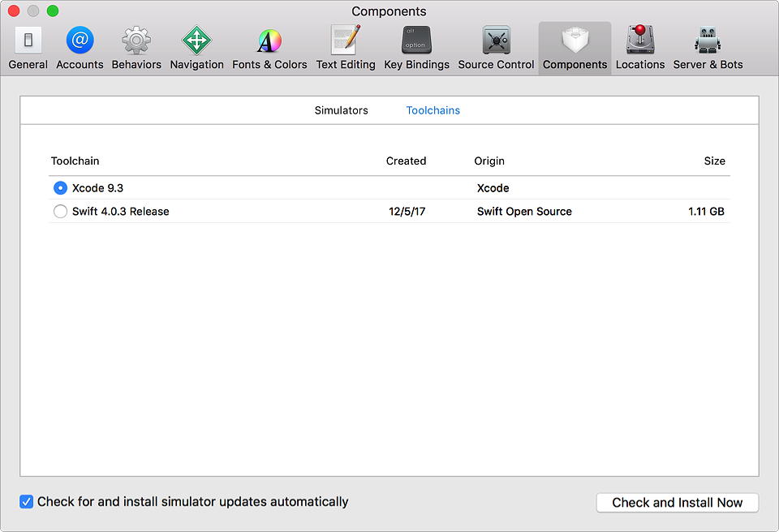The image size is (779, 532).
Task: Click the Created column header
Action: pyautogui.click(x=406, y=161)
